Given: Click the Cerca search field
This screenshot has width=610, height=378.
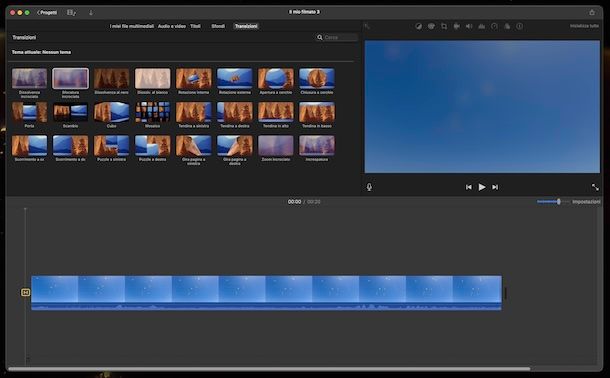Looking at the screenshot, I should click(x=337, y=37).
